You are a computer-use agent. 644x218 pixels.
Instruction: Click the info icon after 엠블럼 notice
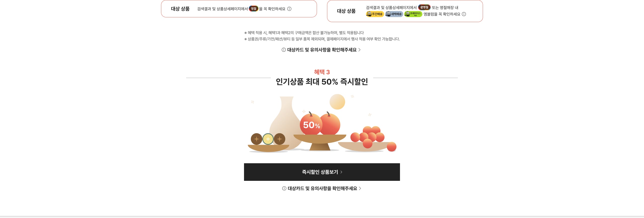(x=464, y=14)
